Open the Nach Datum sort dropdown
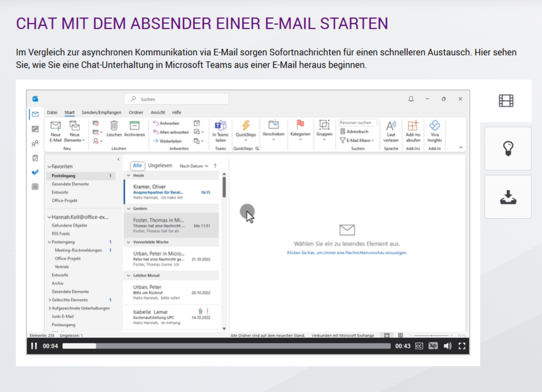Screen dimensions: 542x392 tap(194, 166)
